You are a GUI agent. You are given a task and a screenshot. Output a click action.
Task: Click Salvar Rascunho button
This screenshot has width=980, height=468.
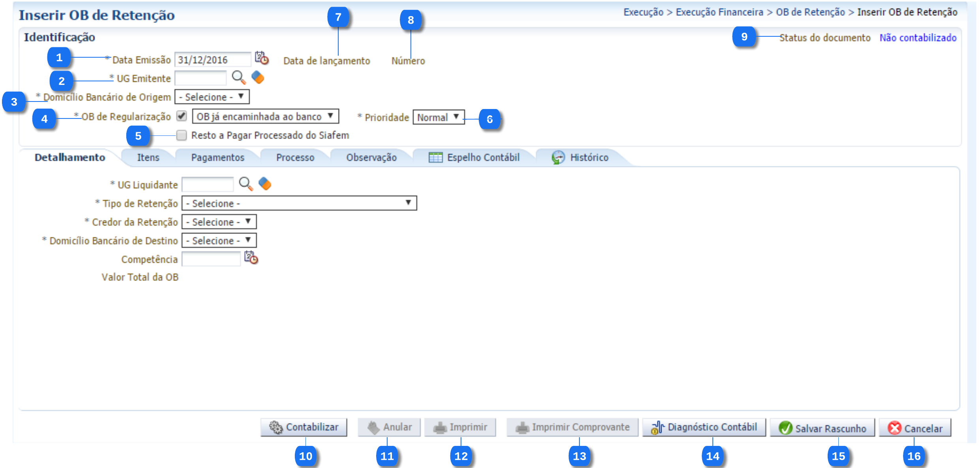(x=823, y=428)
